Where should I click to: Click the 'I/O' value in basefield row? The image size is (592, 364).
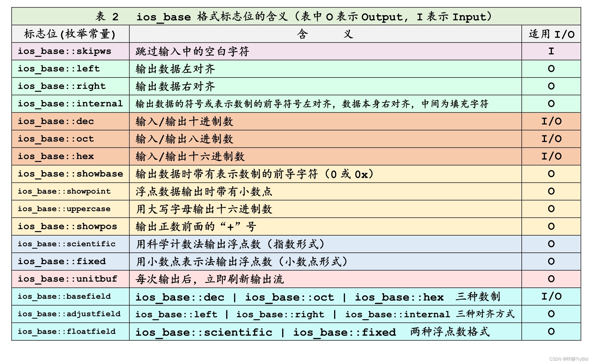[x=551, y=296]
